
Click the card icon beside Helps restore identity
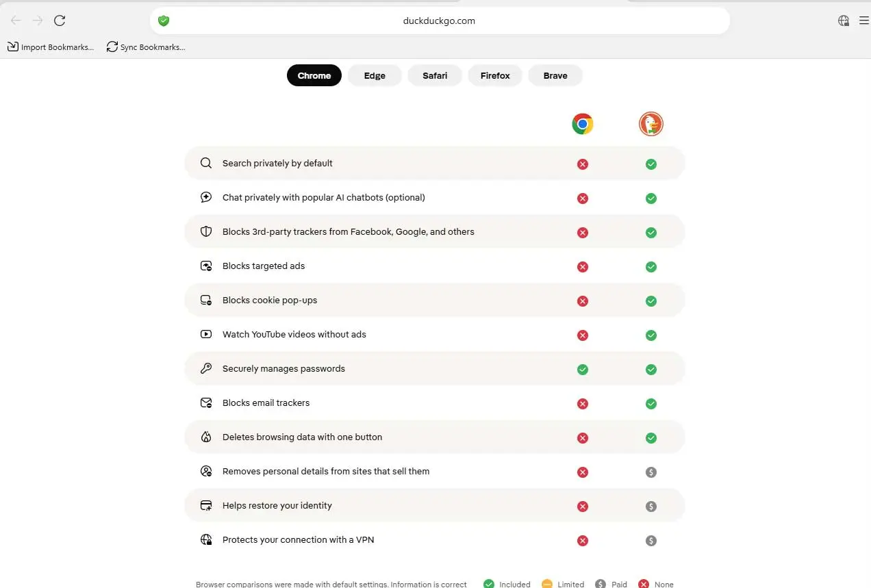click(206, 505)
